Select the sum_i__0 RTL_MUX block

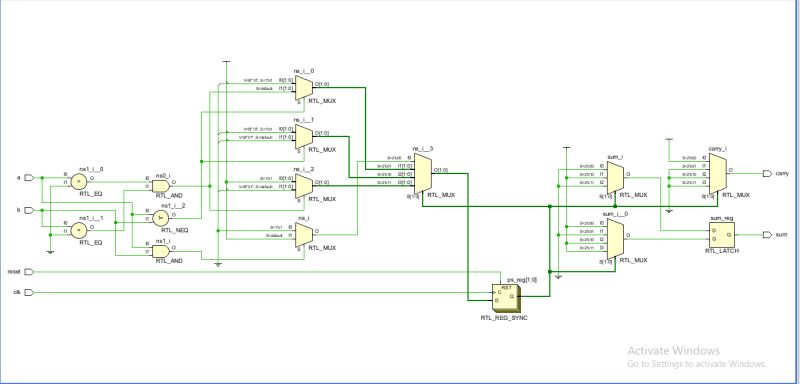(615, 239)
